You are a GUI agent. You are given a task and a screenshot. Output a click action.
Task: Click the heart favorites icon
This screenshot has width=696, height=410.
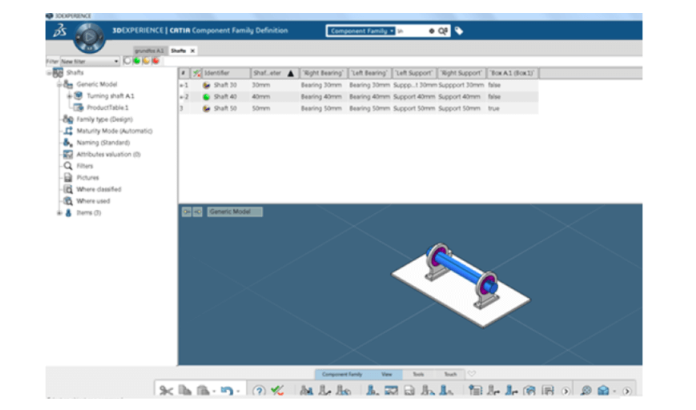click(472, 374)
